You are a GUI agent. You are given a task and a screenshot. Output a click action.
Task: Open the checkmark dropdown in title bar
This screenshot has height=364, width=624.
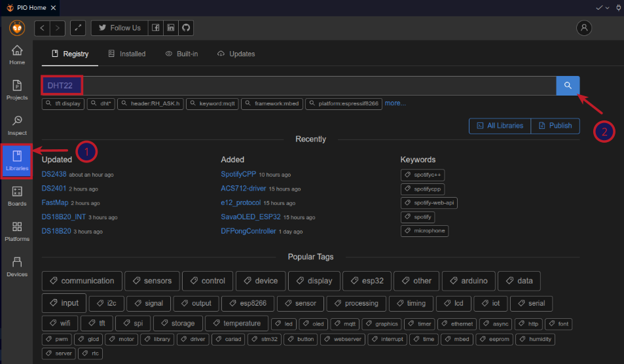click(602, 8)
